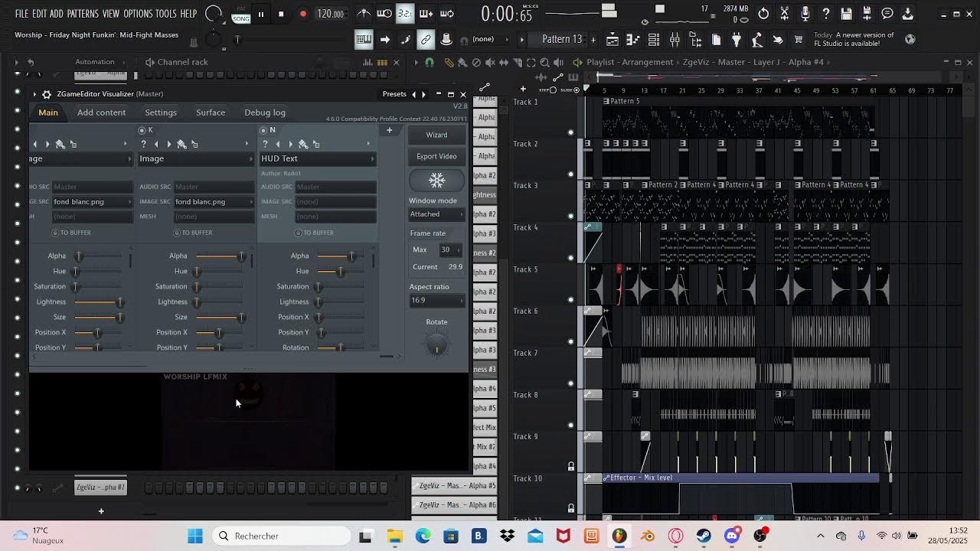Open the K layer Image effect dropdown
The height and width of the screenshot is (551, 980).
point(196,158)
